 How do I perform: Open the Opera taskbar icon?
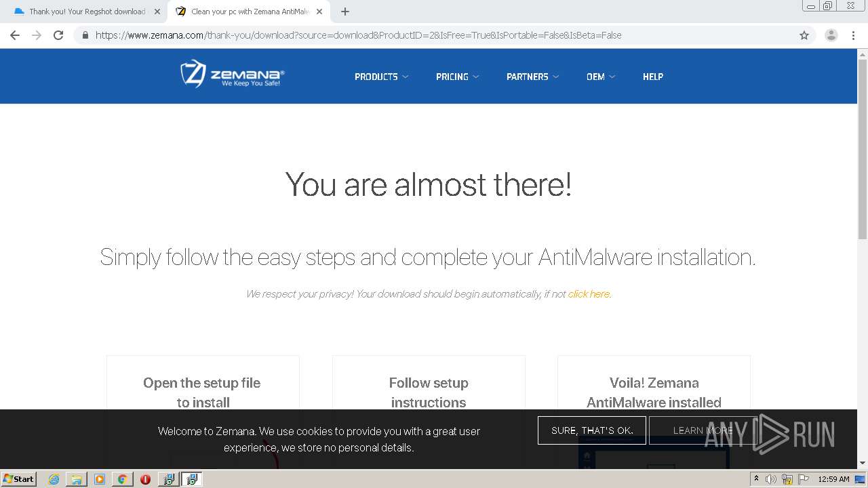click(145, 479)
